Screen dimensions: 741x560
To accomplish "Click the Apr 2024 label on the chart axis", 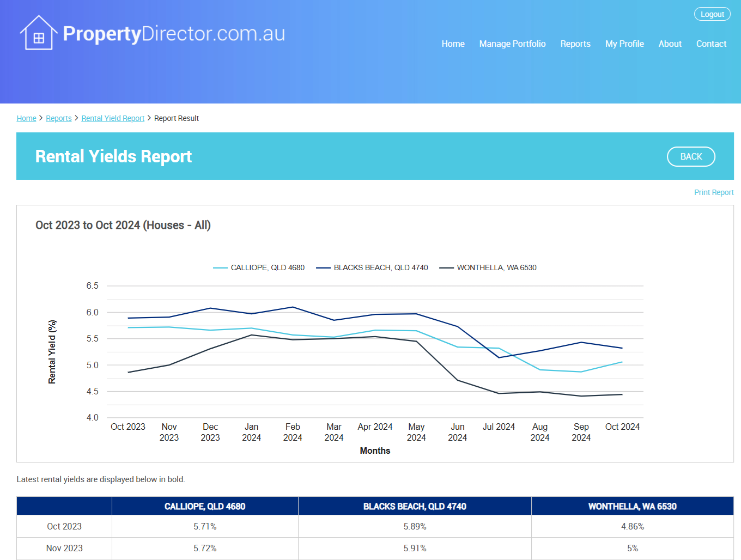I will pyautogui.click(x=375, y=427).
